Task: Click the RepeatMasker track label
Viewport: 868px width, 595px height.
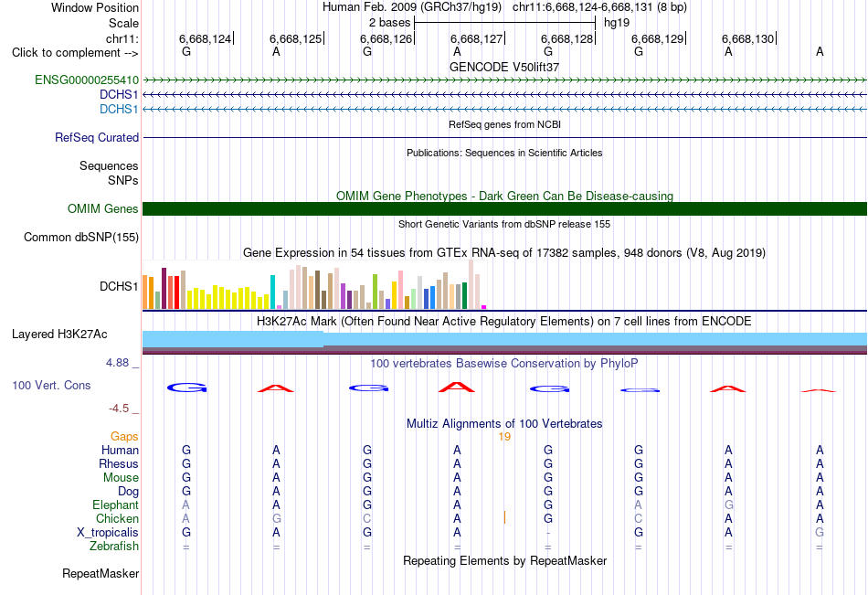Action: coord(101,573)
